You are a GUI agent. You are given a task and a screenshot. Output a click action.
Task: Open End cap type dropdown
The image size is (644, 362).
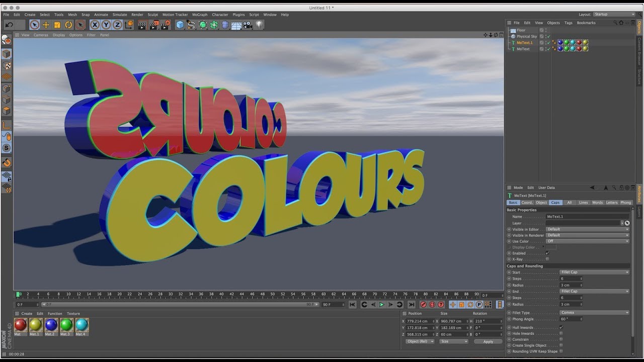pos(594,292)
